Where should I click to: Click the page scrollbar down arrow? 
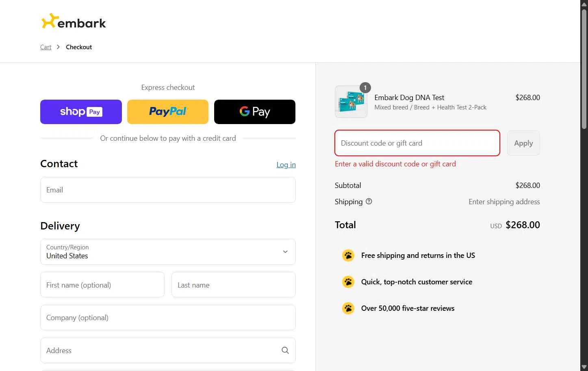pos(584,367)
